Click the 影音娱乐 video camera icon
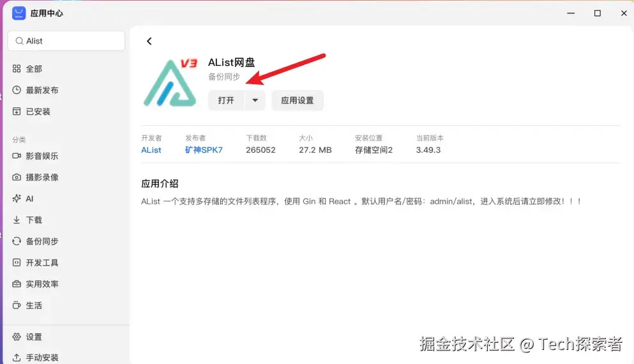Image resolution: width=634 pixels, height=364 pixels. [x=17, y=156]
